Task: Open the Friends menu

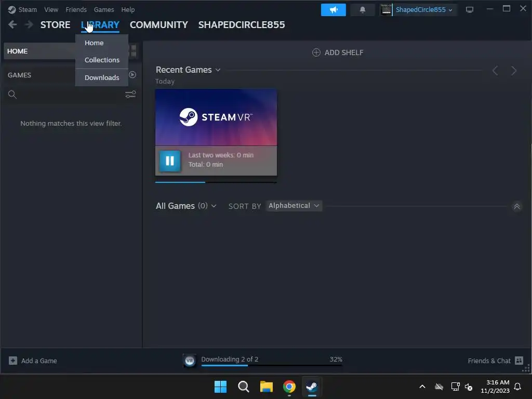Action: click(76, 10)
